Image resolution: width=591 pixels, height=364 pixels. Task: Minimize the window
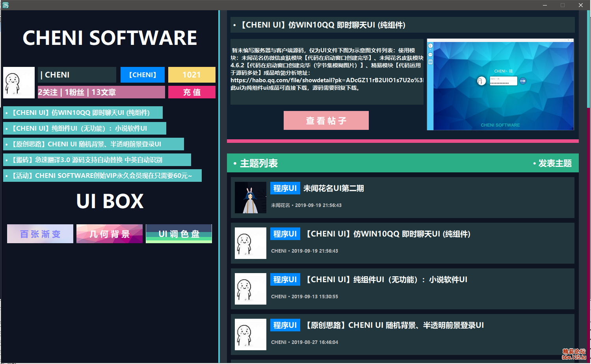point(545,5)
